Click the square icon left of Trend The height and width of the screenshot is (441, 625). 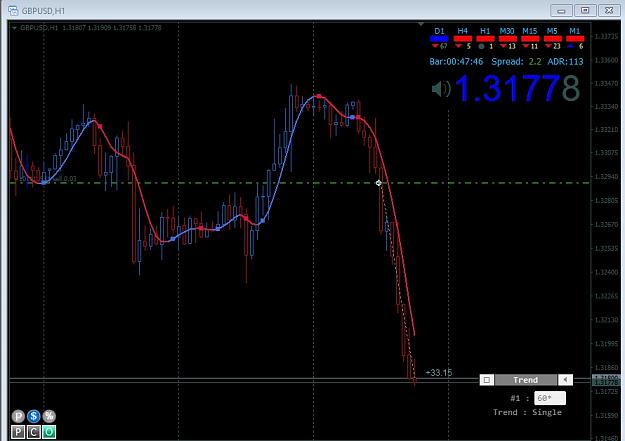pos(487,380)
